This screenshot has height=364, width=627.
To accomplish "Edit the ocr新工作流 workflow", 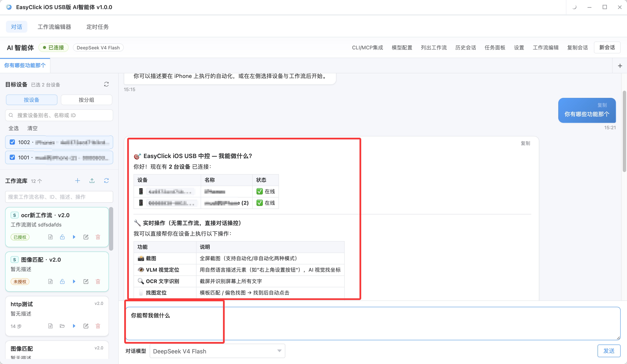I will [x=86, y=237].
